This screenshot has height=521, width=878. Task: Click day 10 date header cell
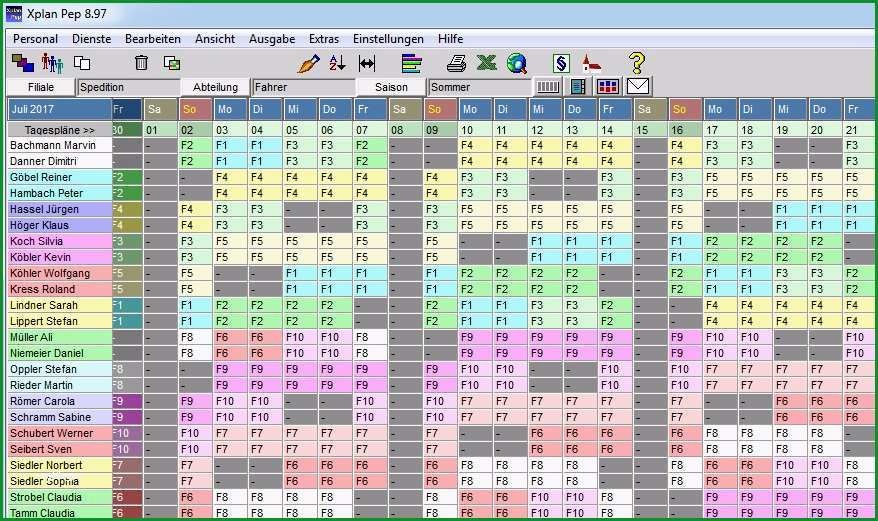pyautogui.click(x=475, y=130)
